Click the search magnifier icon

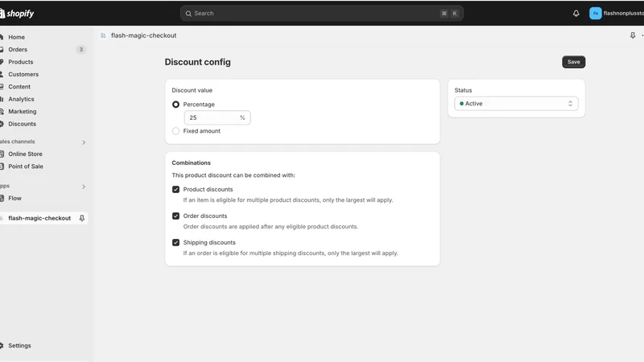(x=188, y=14)
